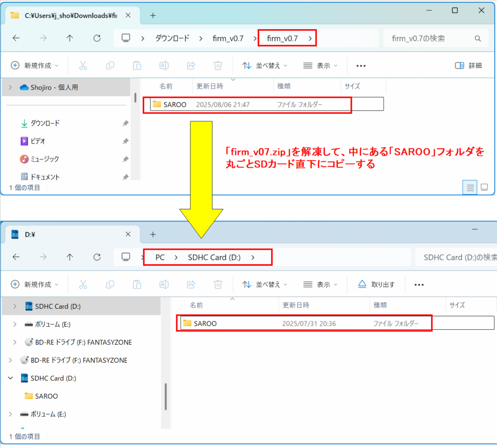The height and width of the screenshot is (448, 497).
Task: Click the Rename icon in D: drive window
Action: click(x=164, y=284)
